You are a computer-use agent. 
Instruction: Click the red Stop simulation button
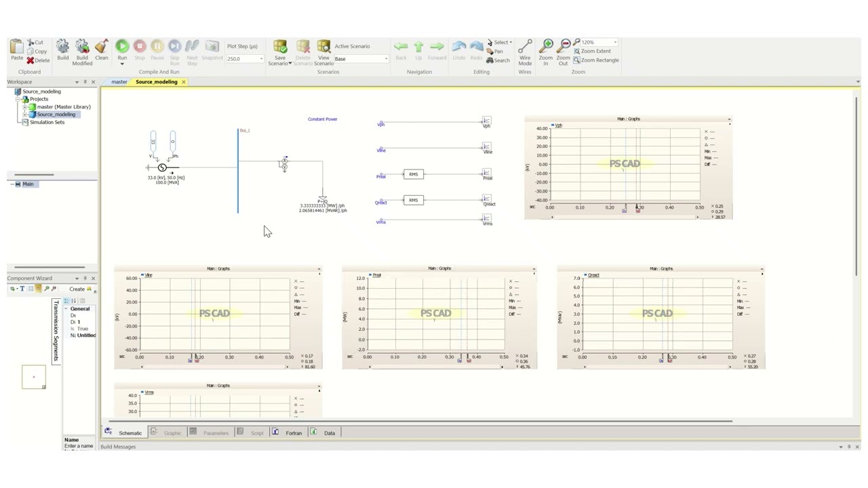pyautogui.click(x=140, y=46)
